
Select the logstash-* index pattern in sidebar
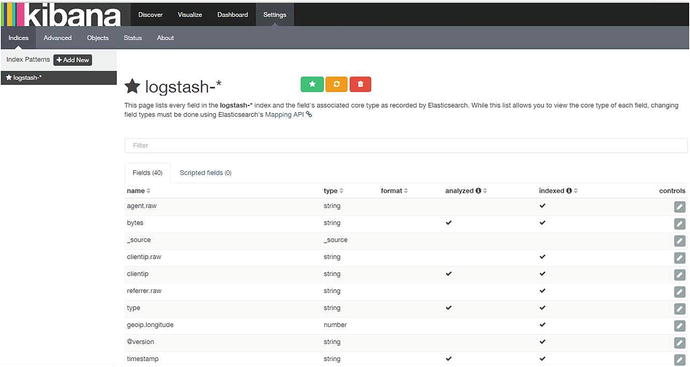coord(59,78)
